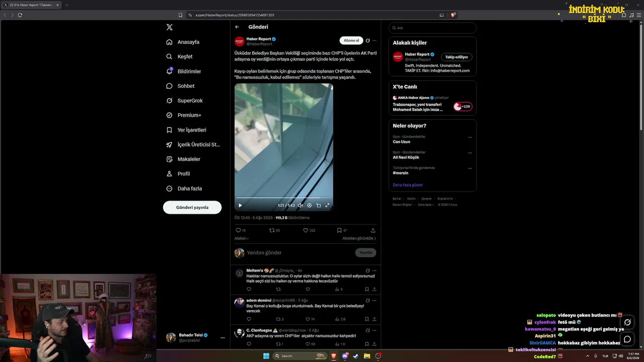Expand the video to fullscreen
Image resolution: width=644 pixels, height=362 pixels.
pos(328,205)
